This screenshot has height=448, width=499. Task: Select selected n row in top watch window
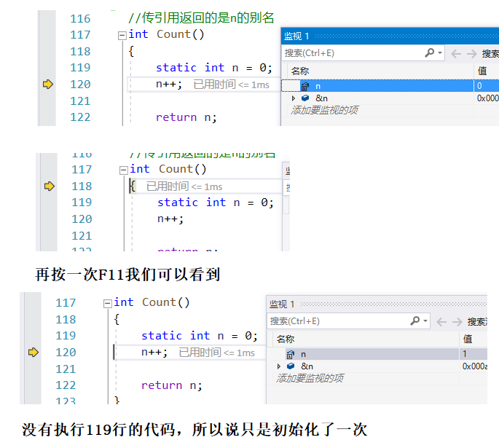[x=390, y=86]
